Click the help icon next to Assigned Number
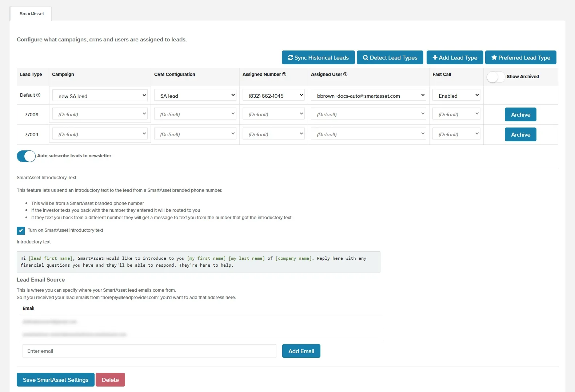This screenshot has height=392, width=575. coord(284,74)
